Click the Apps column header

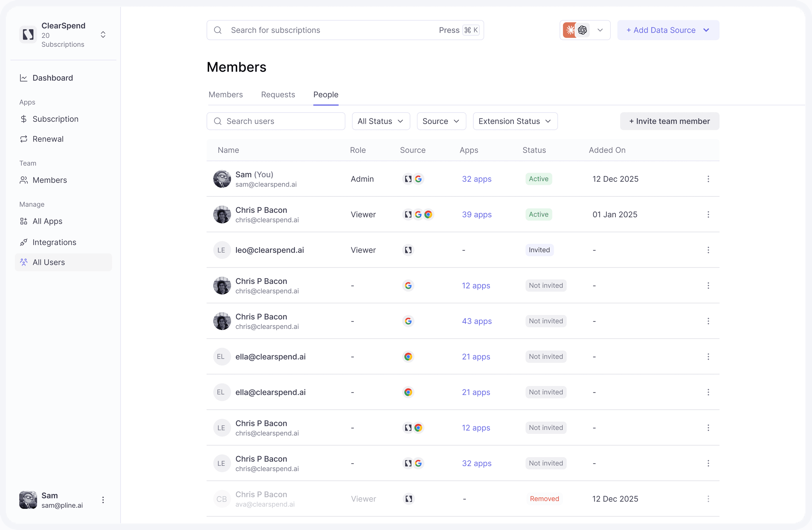[x=469, y=150]
